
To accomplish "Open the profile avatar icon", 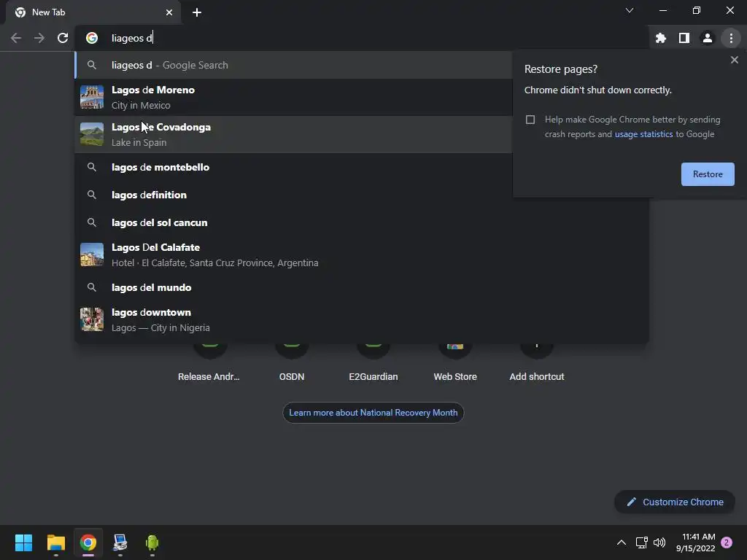I will coord(708,38).
